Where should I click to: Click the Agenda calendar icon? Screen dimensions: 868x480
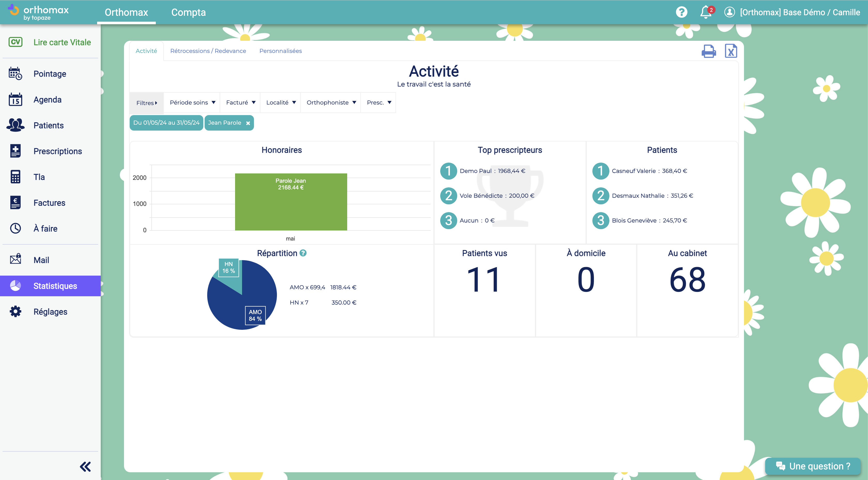click(16, 100)
